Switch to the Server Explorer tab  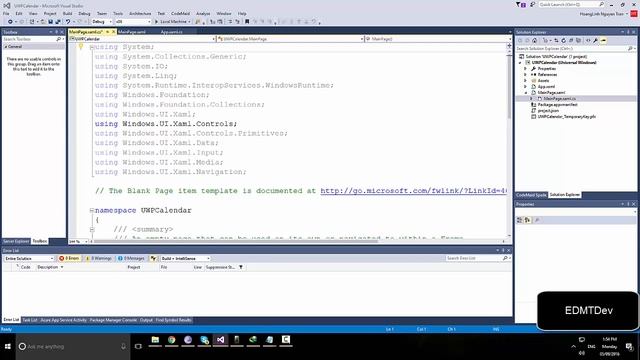[x=16, y=241]
